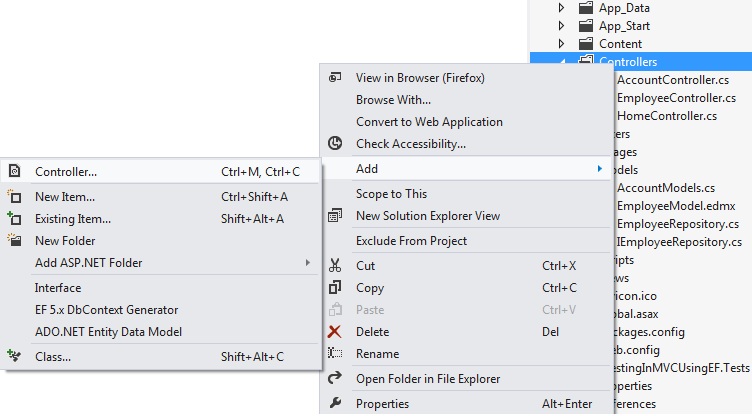Image resolution: width=752 pixels, height=416 pixels.
Task: Open the Add ASP.NET Folder submenu arrow
Action: coord(307,263)
